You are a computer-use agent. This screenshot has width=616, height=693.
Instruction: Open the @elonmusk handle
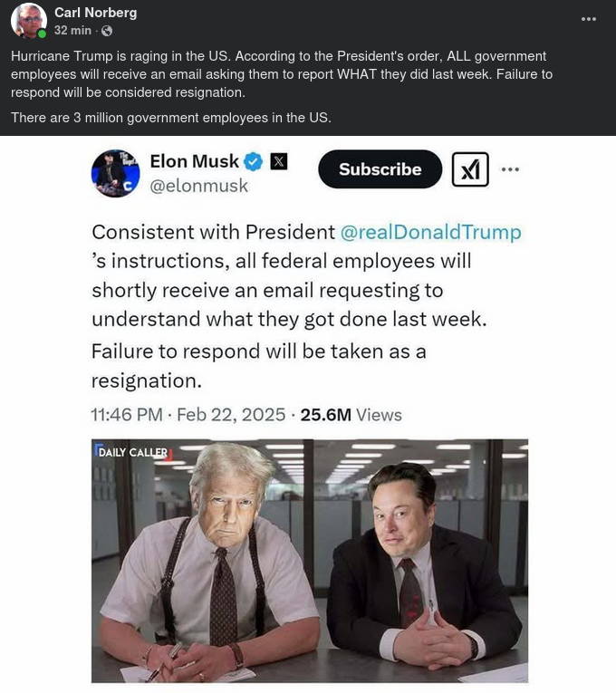[198, 186]
